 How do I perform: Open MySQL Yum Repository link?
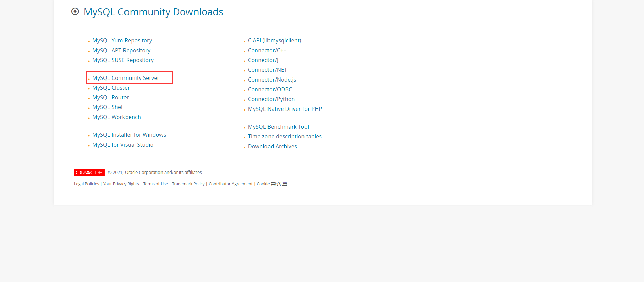coord(122,40)
